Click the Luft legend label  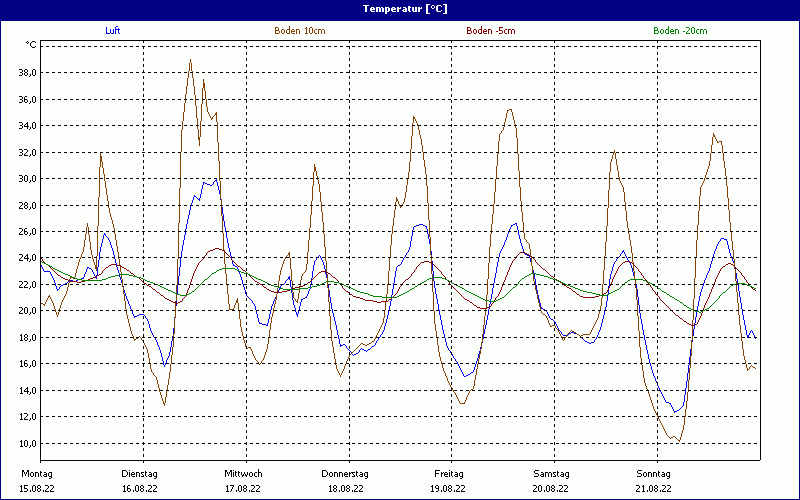click(x=115, y=31)
